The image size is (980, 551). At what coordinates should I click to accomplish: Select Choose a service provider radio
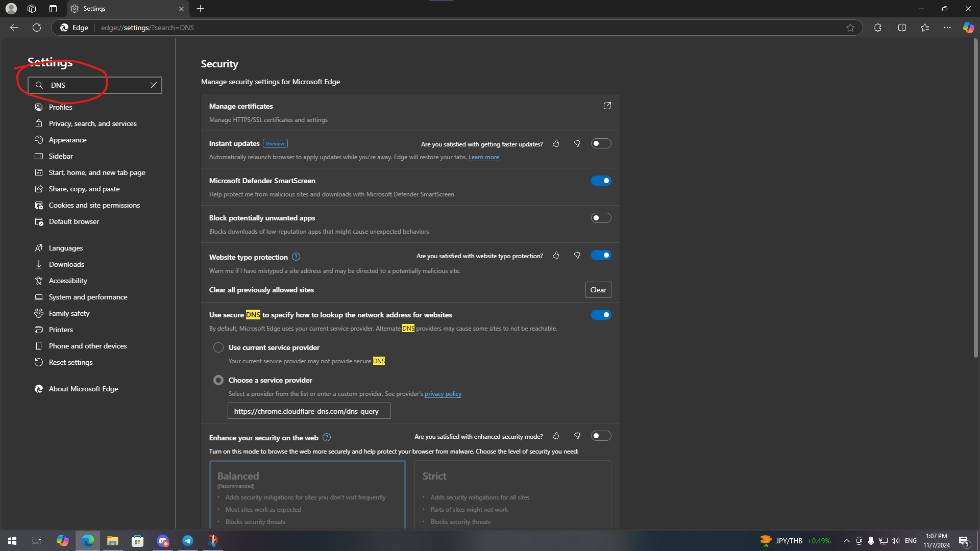(218, 380)
